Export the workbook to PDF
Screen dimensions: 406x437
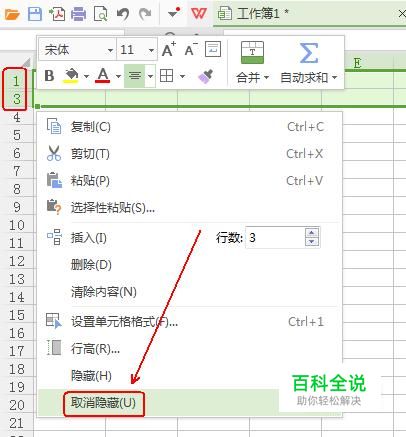point(57,14)
